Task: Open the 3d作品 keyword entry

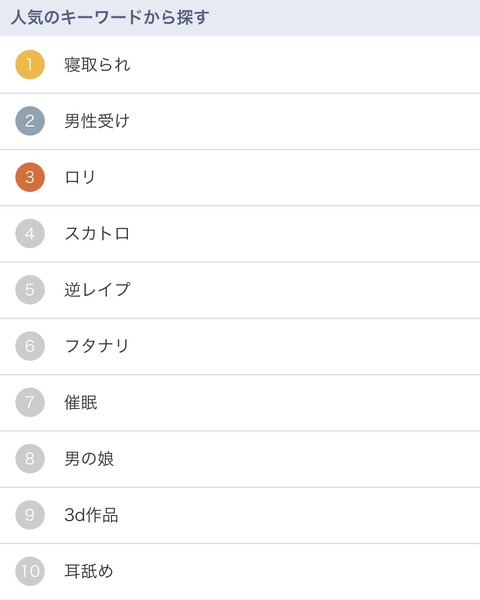Action: click(91, 515)
